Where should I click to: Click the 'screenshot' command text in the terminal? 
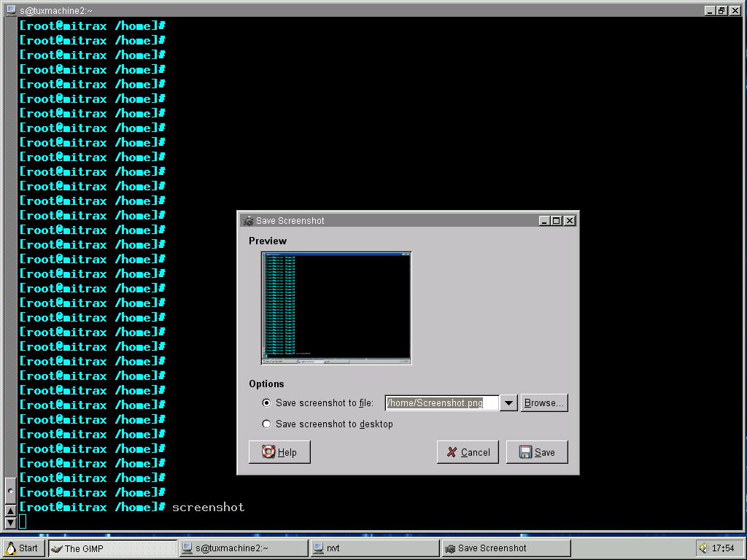208,507
